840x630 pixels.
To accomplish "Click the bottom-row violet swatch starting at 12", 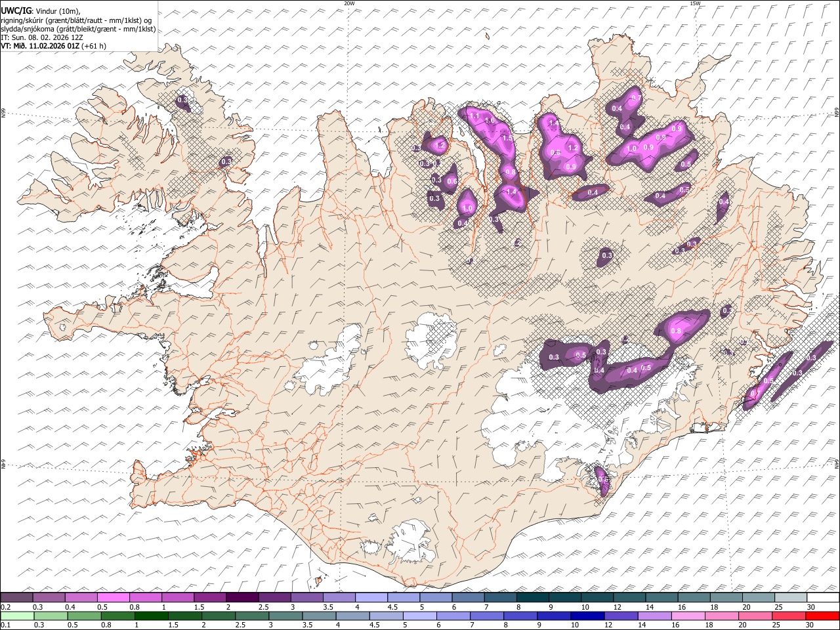I will click(x=621, y=616).
